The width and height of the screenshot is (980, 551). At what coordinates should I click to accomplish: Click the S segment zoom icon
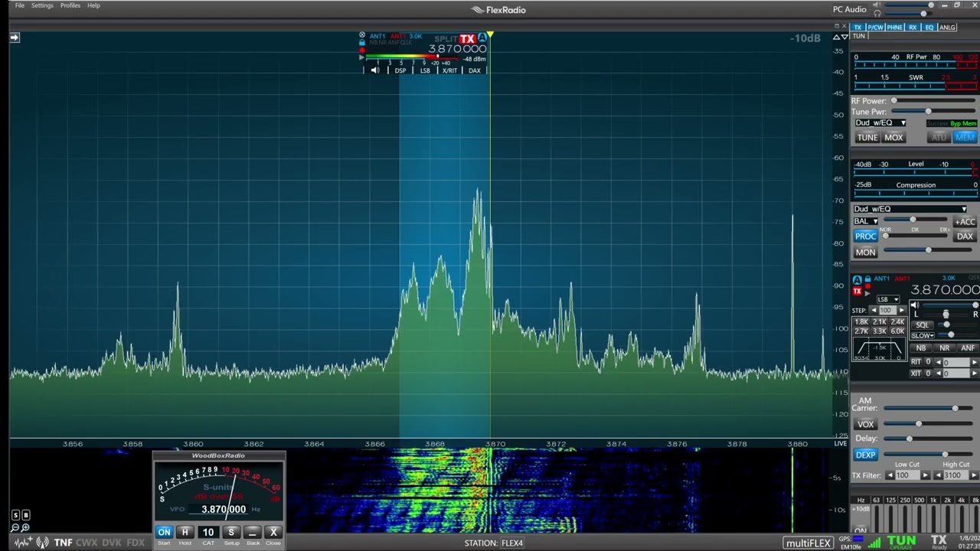(15, 516)
